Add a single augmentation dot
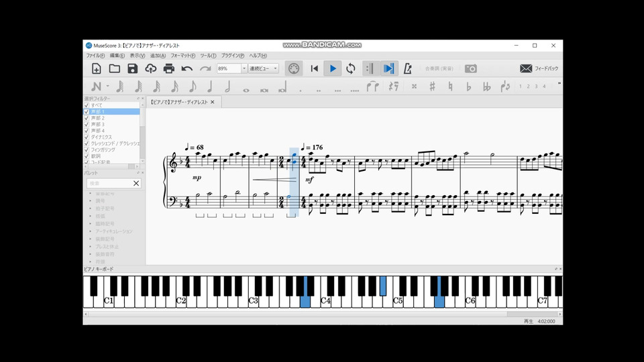 coord(301,90)
